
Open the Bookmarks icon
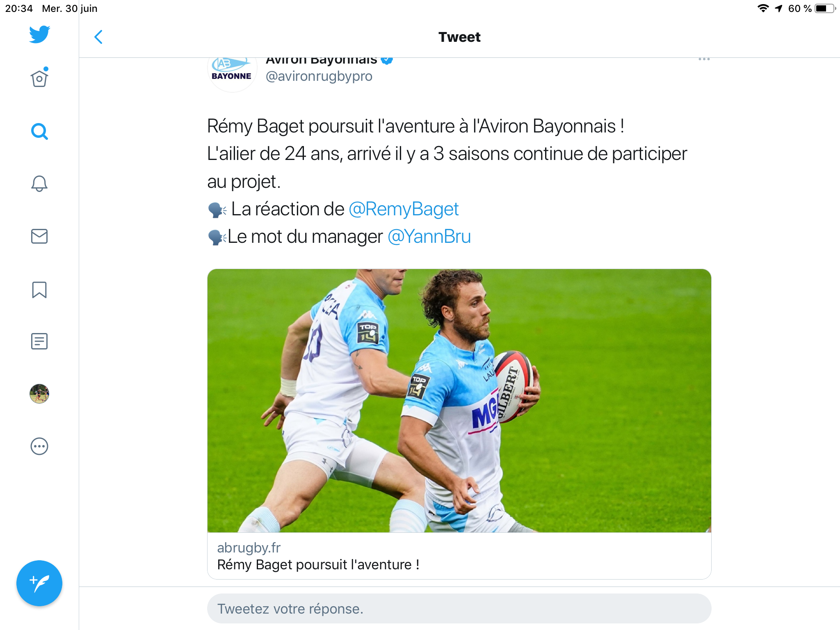[39, 290]
